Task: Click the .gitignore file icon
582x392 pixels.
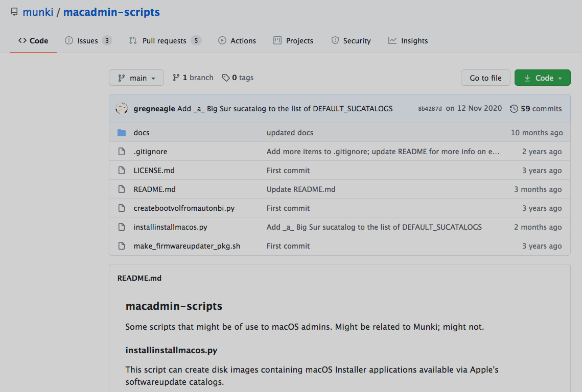Action: tap(122, 151)
